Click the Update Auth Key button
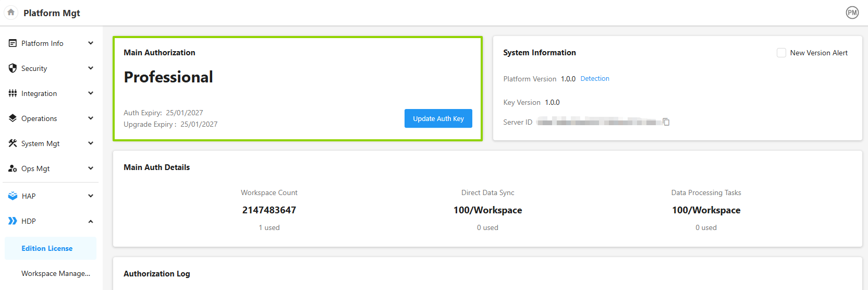Viewport: 868px width, 290px height. 438,118
